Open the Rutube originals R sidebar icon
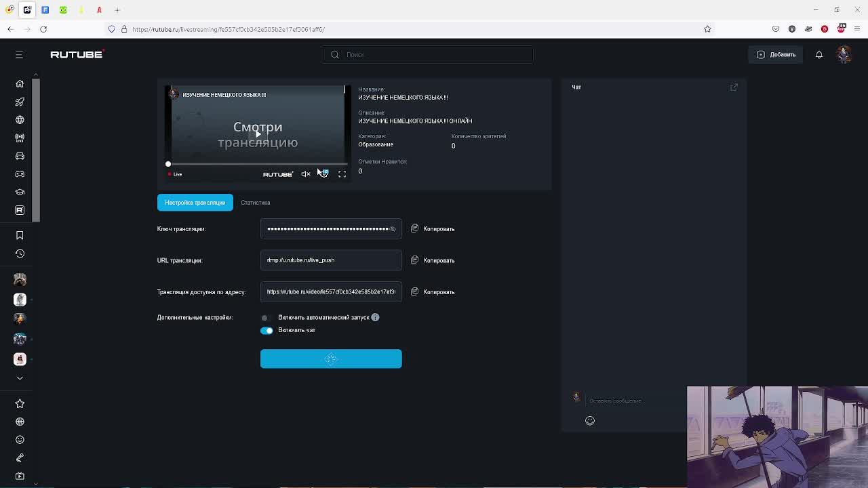The image size is (868, 488). 20,210
